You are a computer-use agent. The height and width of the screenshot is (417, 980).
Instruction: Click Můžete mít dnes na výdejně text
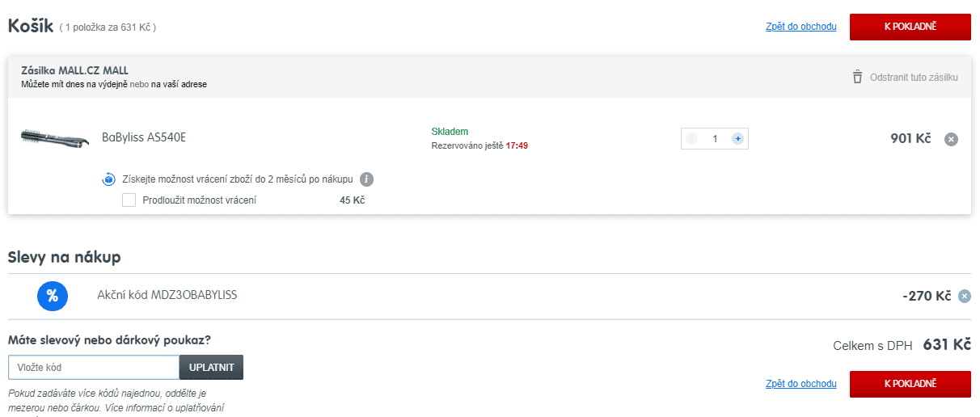point(114,84)
